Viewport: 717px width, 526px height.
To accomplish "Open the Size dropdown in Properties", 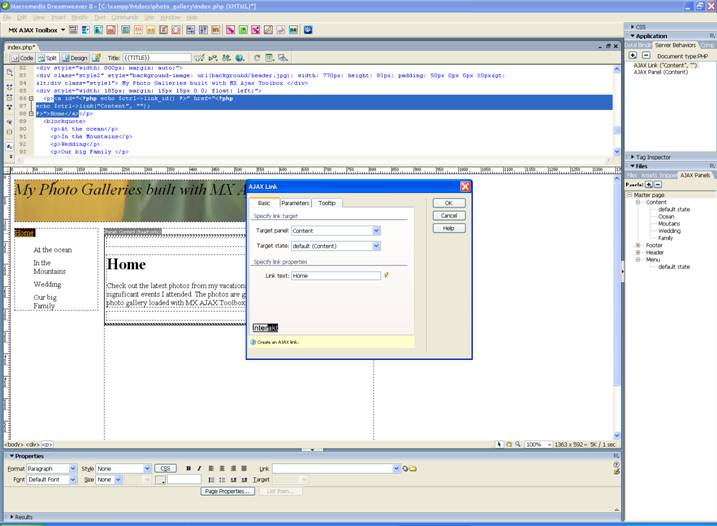I will [x=118, y=480].
